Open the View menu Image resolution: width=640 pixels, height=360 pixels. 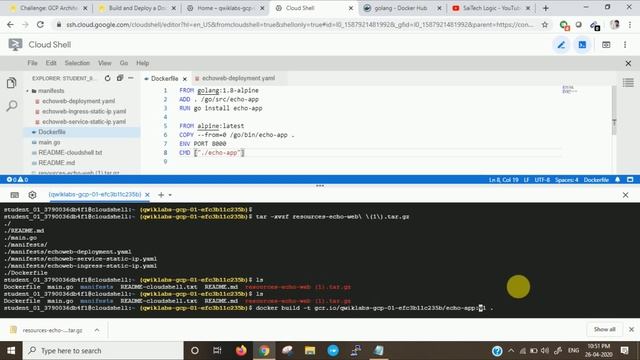(105, 63)
